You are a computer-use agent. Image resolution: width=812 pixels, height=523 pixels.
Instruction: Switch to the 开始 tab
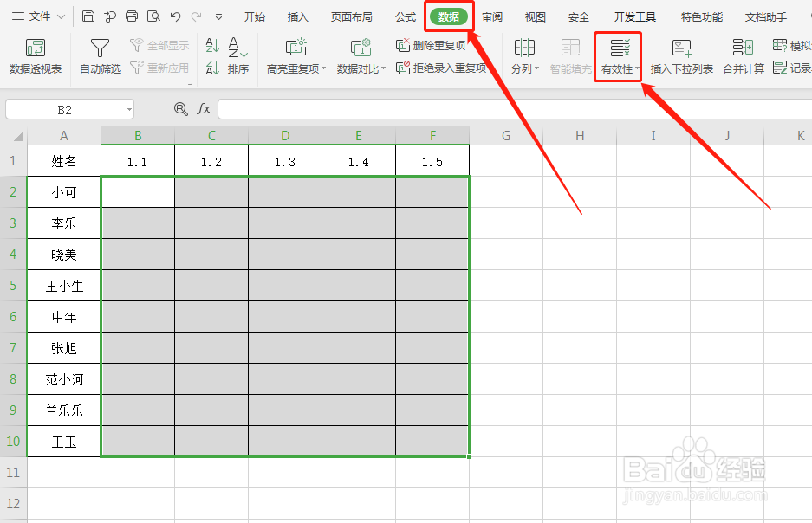coord(254,17)
